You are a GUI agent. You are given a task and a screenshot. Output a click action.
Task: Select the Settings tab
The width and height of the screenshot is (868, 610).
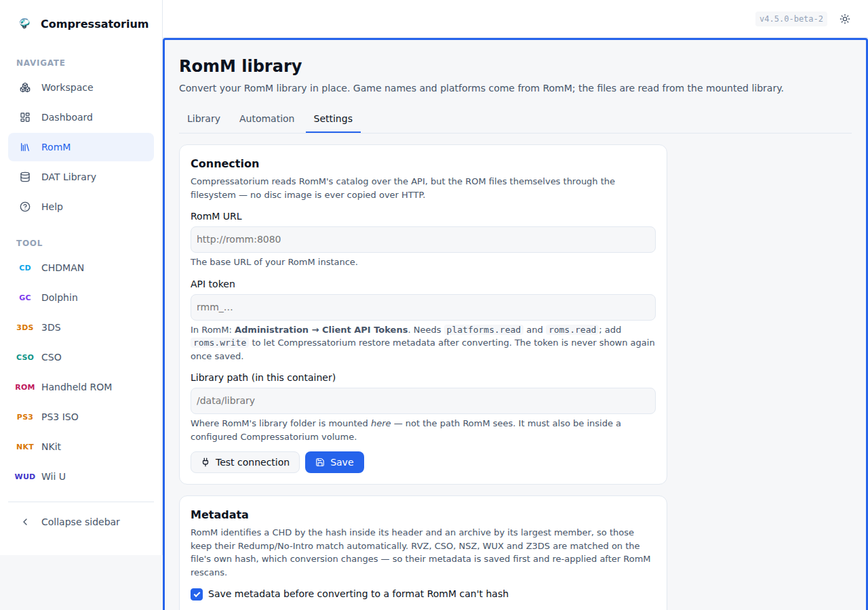pos(333,119)
